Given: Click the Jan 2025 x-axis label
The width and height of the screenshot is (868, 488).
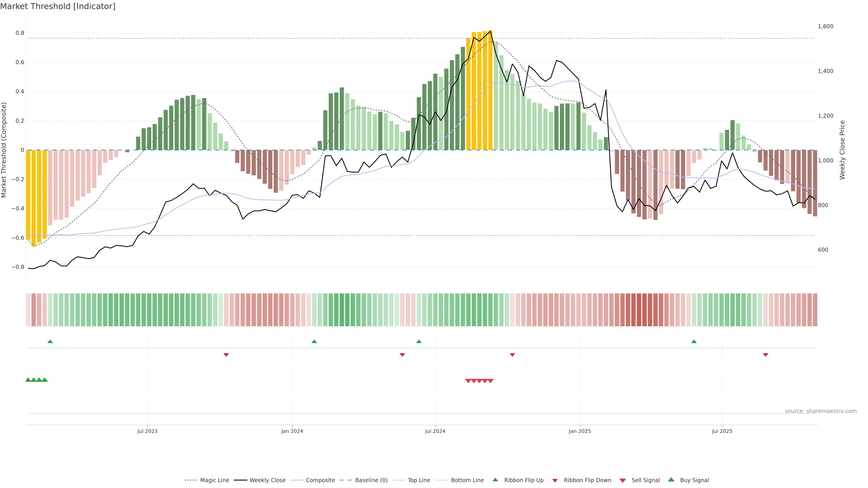Looking at the screenshot, I should (x=580, y=431).
